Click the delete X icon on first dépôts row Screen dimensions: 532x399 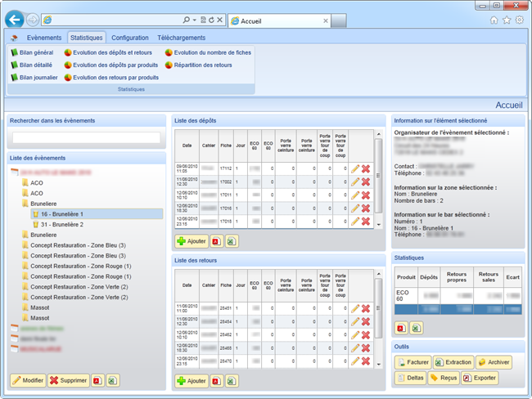coord(366,169)
